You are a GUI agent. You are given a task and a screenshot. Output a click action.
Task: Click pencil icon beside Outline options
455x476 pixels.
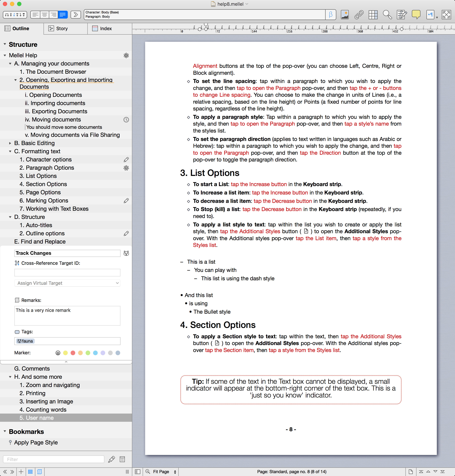[x=126, y=233]
